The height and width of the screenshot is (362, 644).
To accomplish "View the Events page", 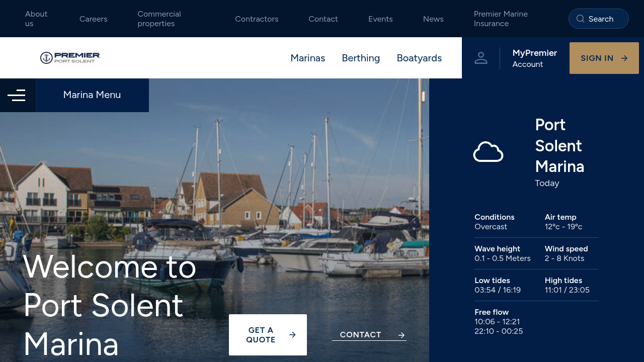I will 380,19.
